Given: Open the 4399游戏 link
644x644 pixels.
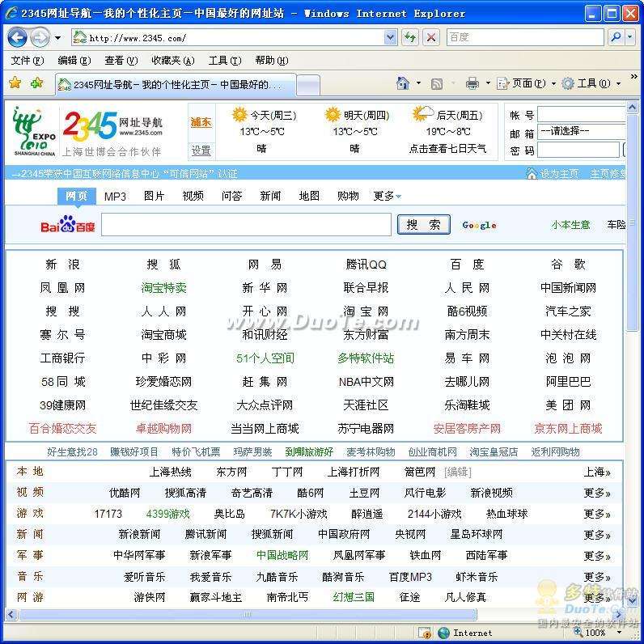Looking at the screenshot, I should pyautogui.click(x=167, y=514).
